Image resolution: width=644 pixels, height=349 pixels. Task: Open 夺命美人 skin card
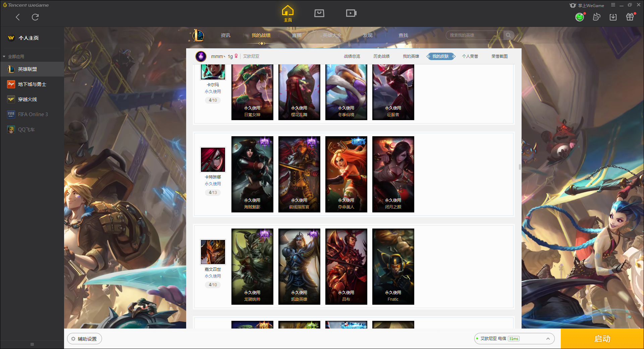click(x=346, y=174)
